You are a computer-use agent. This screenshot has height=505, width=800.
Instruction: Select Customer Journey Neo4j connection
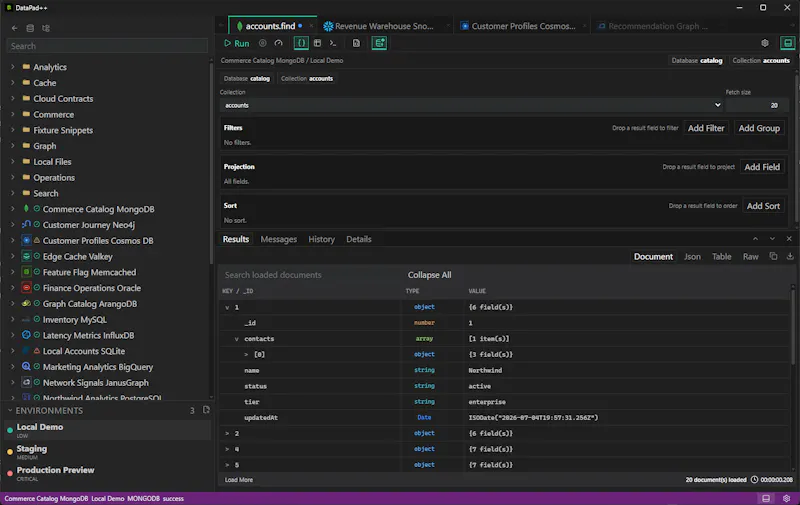coord(89,225)
